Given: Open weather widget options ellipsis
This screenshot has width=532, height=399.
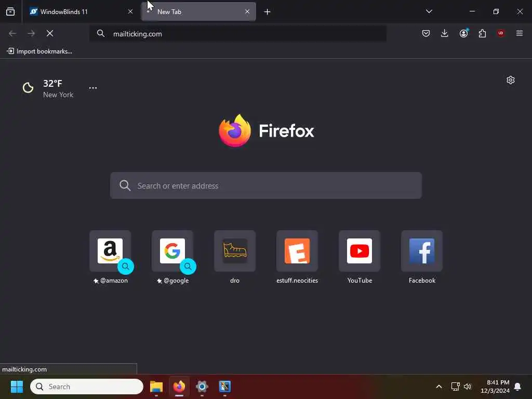Looking at the screenshot, I should (93, 88).
